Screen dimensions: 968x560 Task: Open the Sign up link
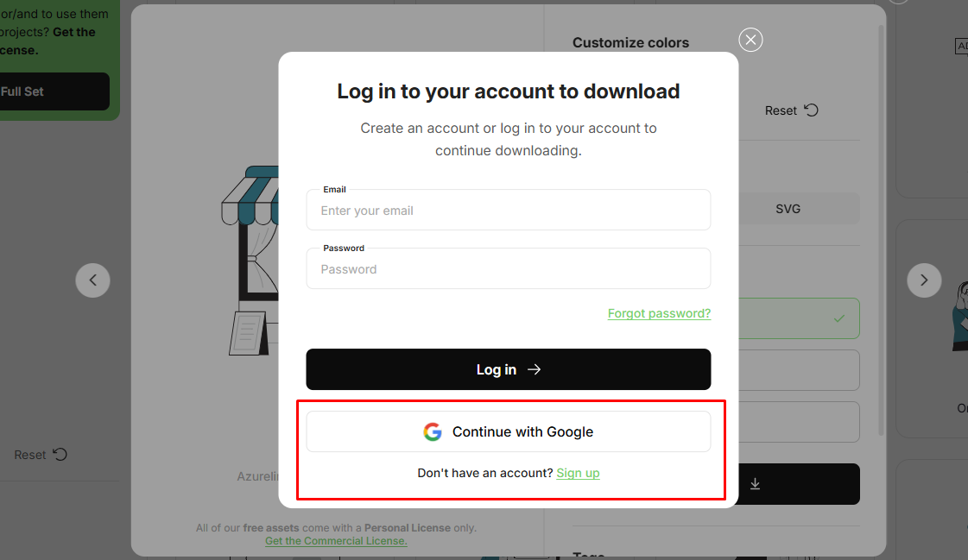point(578,473)
